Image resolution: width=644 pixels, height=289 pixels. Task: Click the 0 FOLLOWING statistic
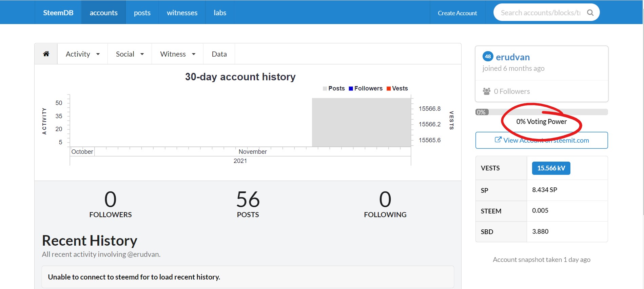385,204
